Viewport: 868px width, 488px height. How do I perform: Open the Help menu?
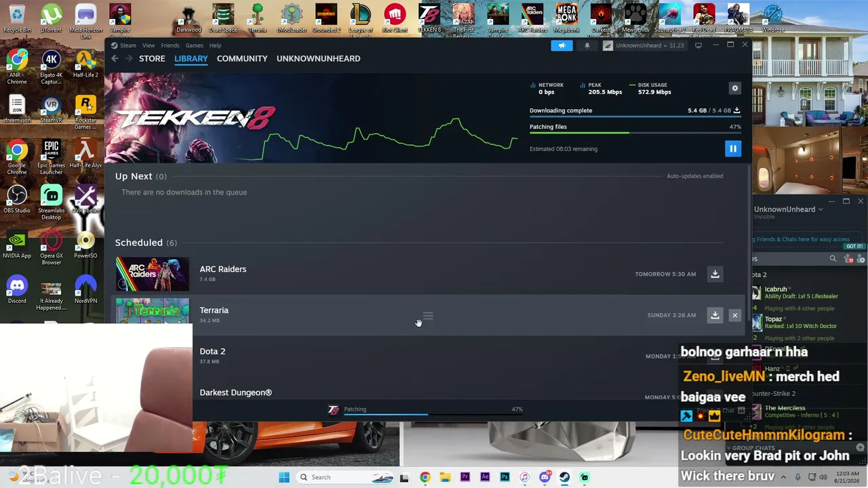215,45
